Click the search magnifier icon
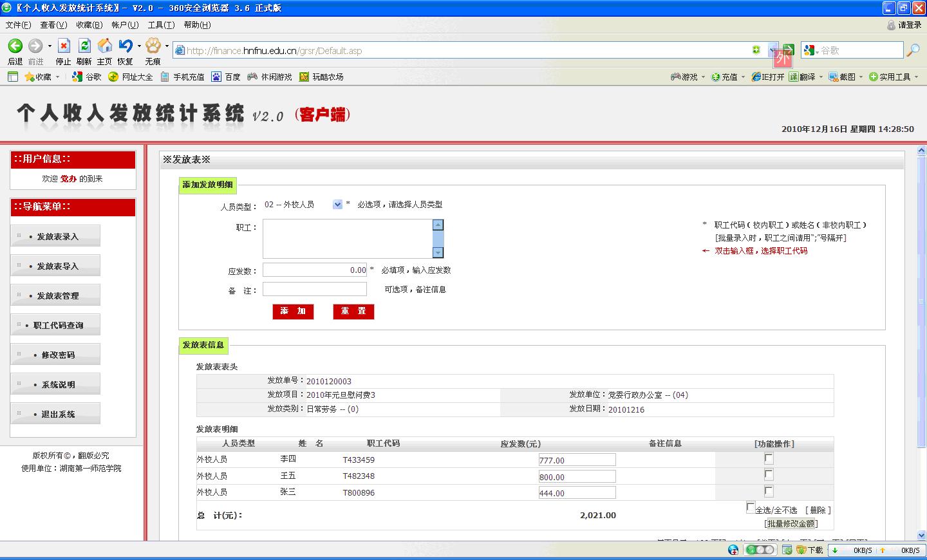The width and height of the screenshot is (927, 560). [x=913, y=50]
